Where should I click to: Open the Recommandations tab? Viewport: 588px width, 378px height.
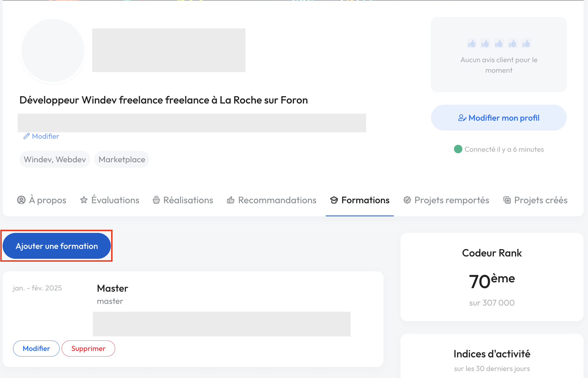tap(277, 200)
